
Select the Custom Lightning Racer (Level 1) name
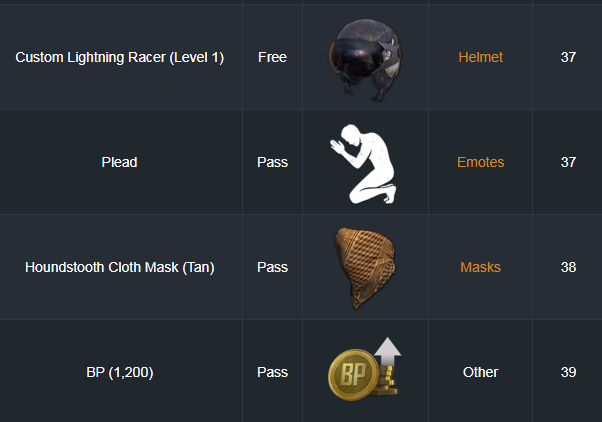(x=120, y=57)
